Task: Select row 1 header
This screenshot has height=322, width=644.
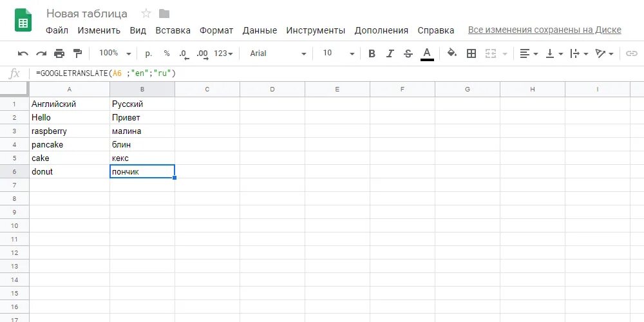Action: [x=14, y=104]
